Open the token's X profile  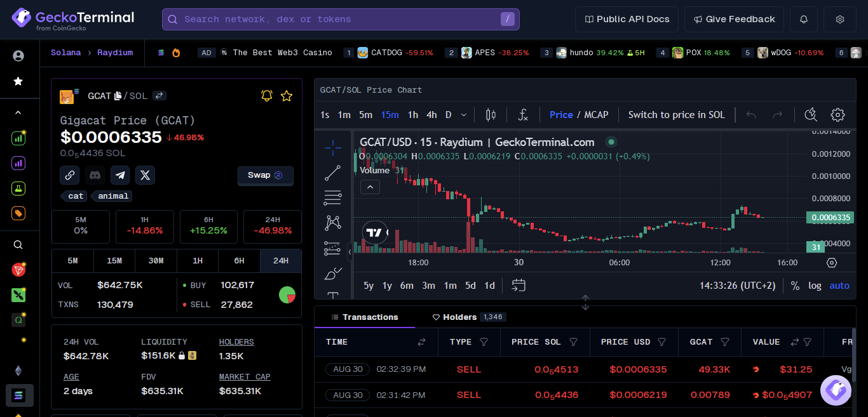click(x=146, y=175)
